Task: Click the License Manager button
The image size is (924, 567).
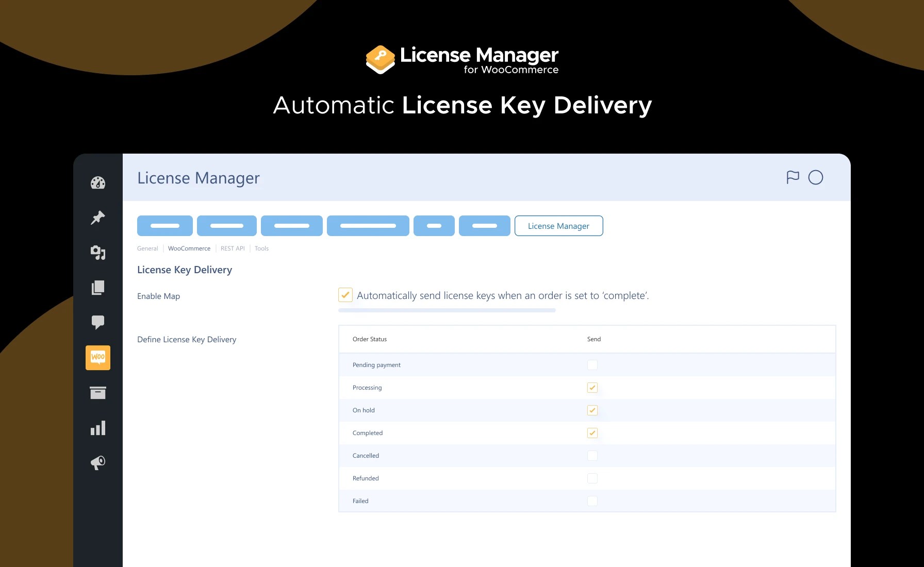Action: (558, 226)
